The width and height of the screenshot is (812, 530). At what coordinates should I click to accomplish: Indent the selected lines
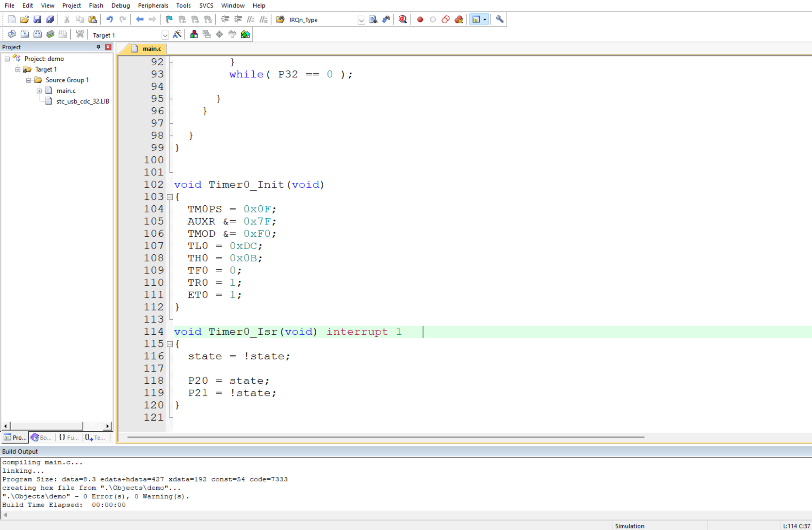(x=225, y=20)
